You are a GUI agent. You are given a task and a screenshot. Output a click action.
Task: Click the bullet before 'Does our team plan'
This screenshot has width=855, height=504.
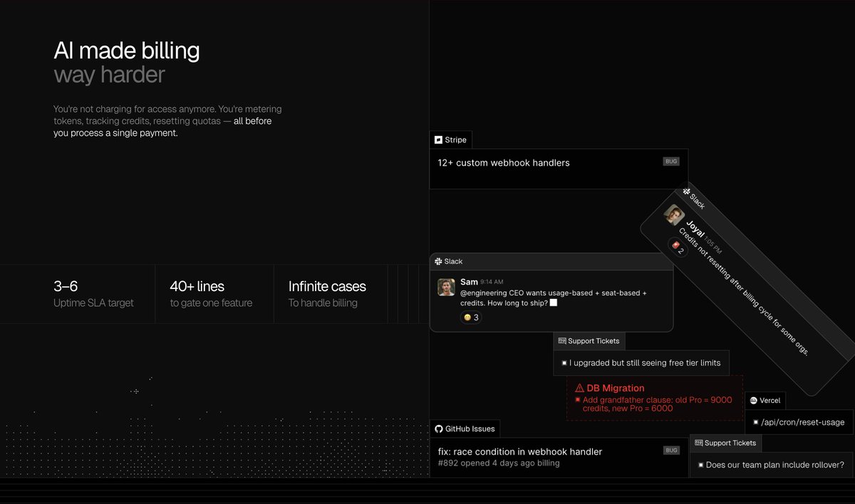pyautogui.click(x=700, y=465)
